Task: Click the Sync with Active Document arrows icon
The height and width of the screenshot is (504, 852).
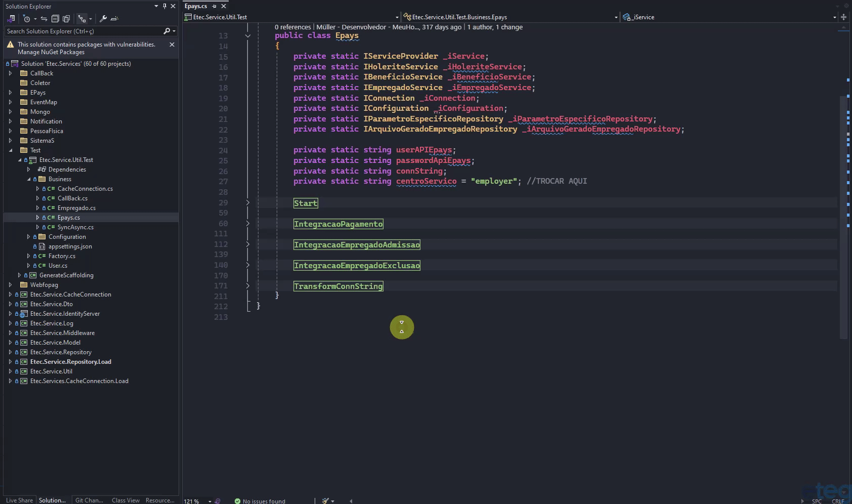Action: click(44, 19)
